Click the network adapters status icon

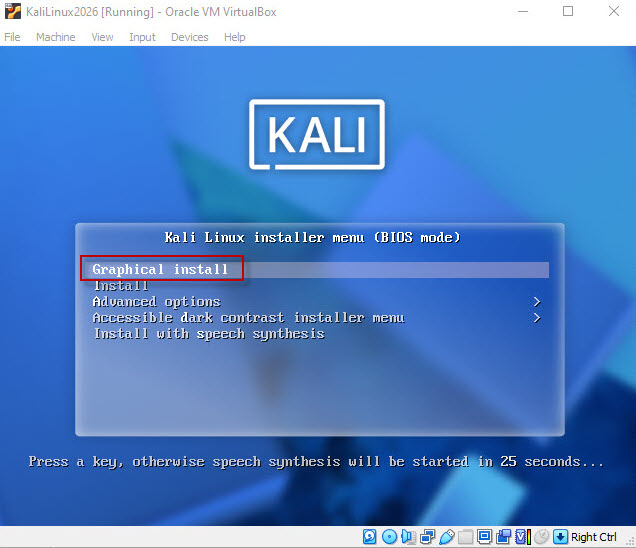[x=428, y=537]
